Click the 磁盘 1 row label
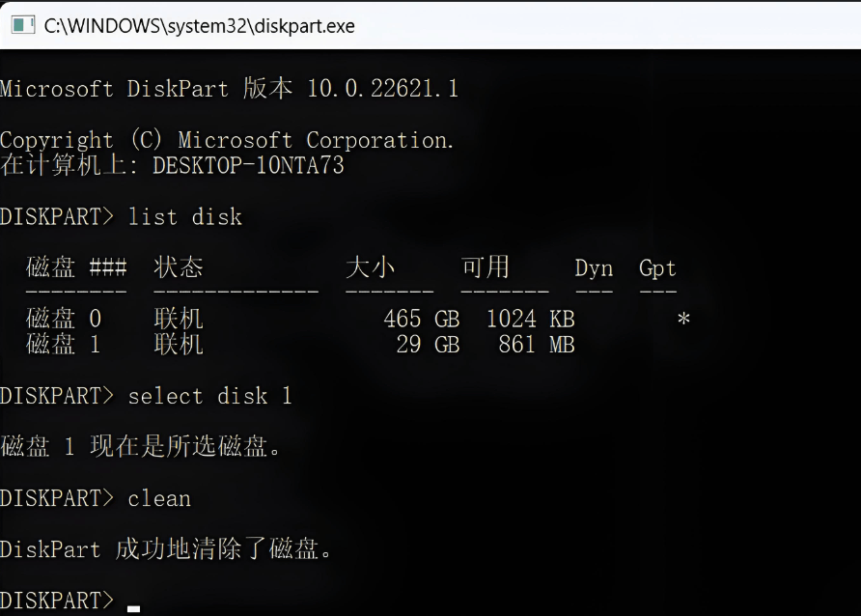The image size is (861, 616). click(64, 345)
